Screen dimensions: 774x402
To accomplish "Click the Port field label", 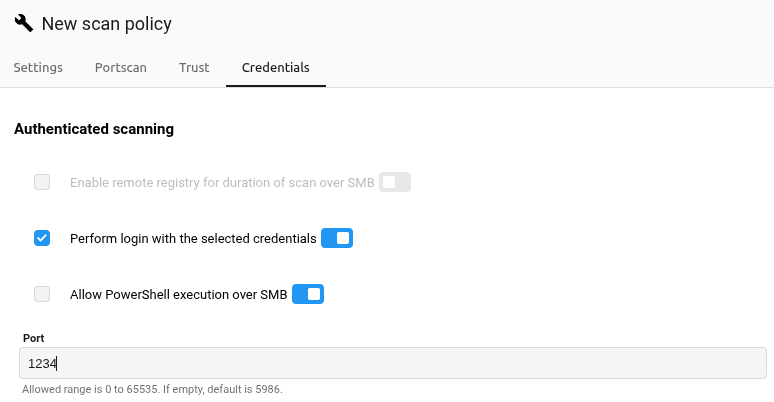I will pyautogui.click(x=34, y=338).
